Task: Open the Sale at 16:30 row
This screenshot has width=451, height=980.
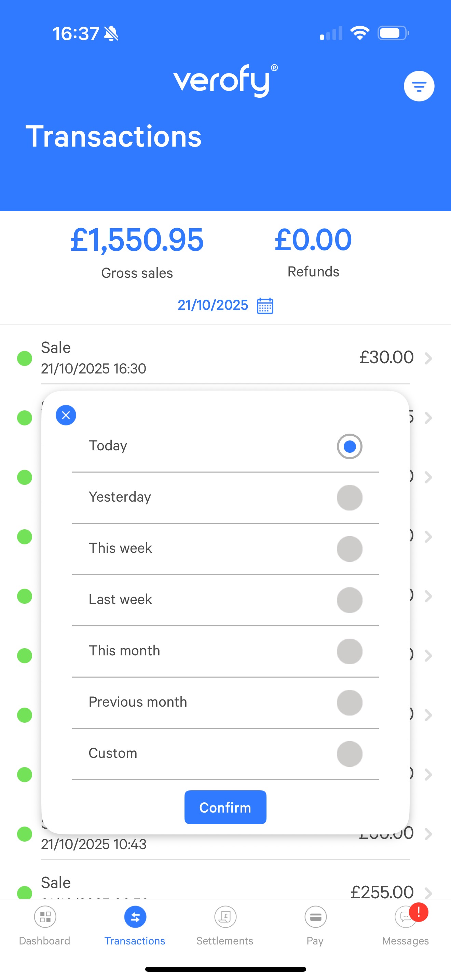Action: coord(190,358)
